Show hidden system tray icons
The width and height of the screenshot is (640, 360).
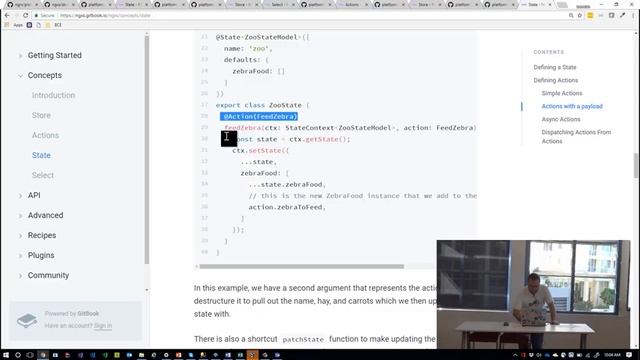(x=515, y=355)
